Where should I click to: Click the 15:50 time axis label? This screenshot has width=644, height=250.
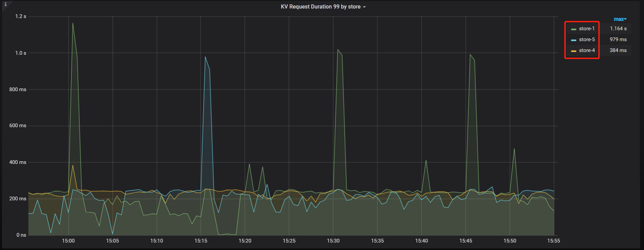coord(510,241)
